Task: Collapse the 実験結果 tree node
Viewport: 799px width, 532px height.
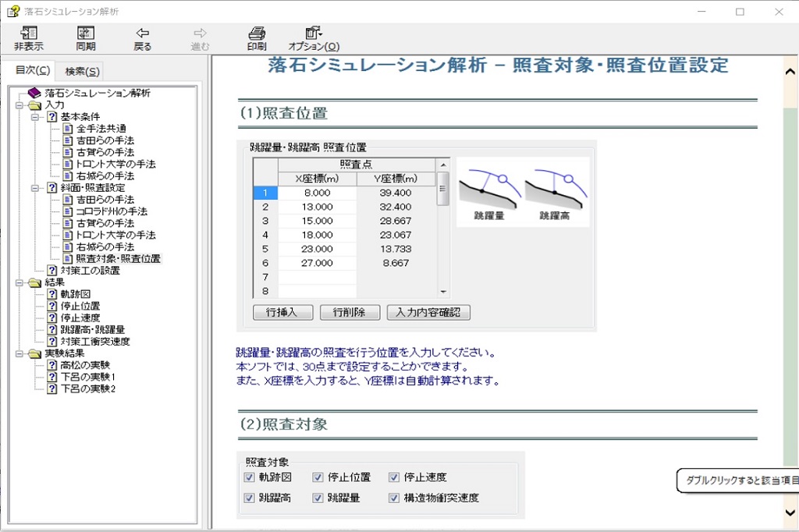Action: tap(20, 353)
